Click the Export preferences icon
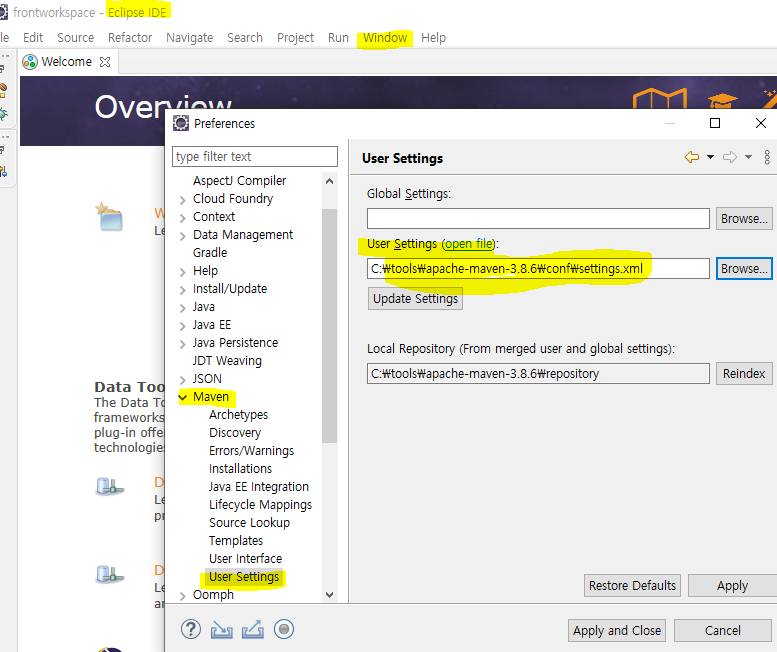Screen dimensions: 777x652 coord(253,630)
